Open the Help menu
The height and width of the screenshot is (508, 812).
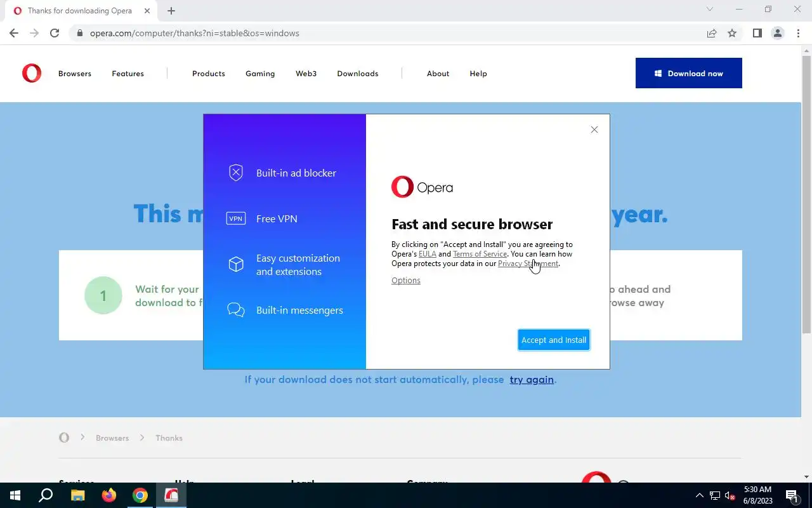478,74
